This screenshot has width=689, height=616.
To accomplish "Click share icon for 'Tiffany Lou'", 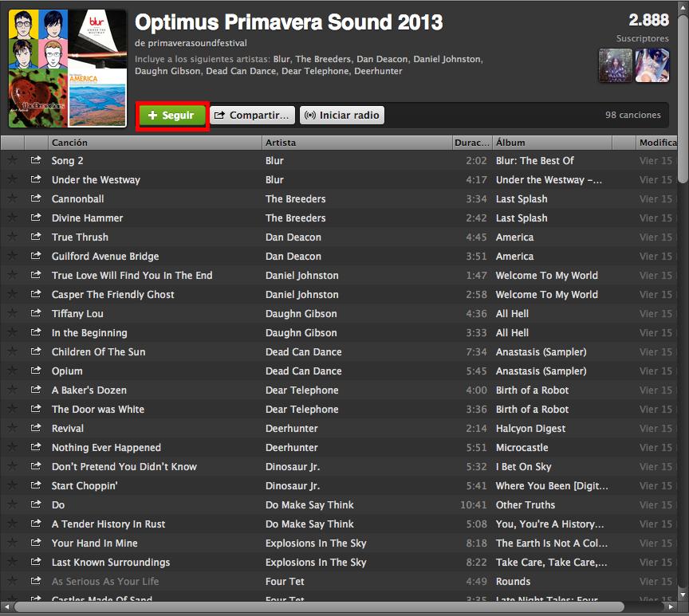I will pyautogui.click(x=36, y=313).
